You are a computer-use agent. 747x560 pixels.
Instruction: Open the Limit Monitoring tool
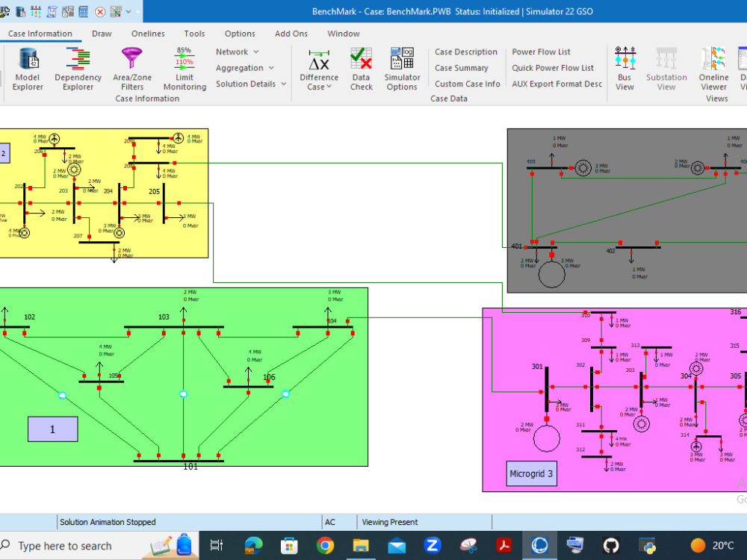pos(184,69)
